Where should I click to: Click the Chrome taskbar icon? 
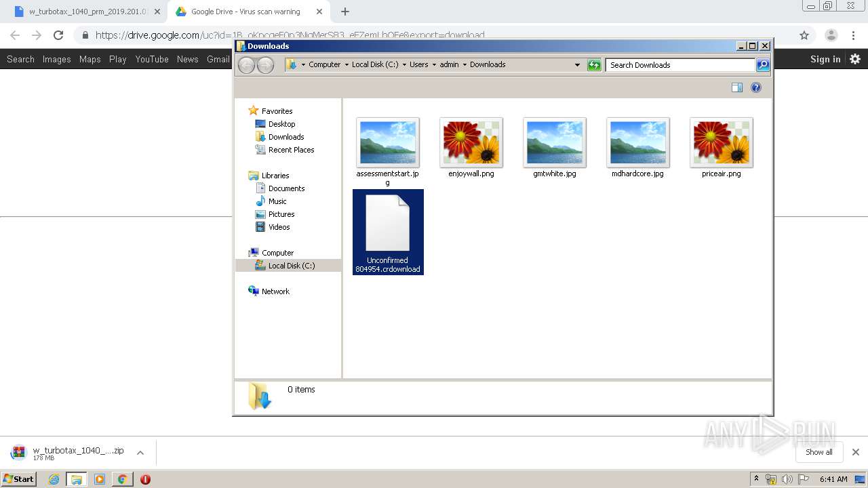point(122,479)
